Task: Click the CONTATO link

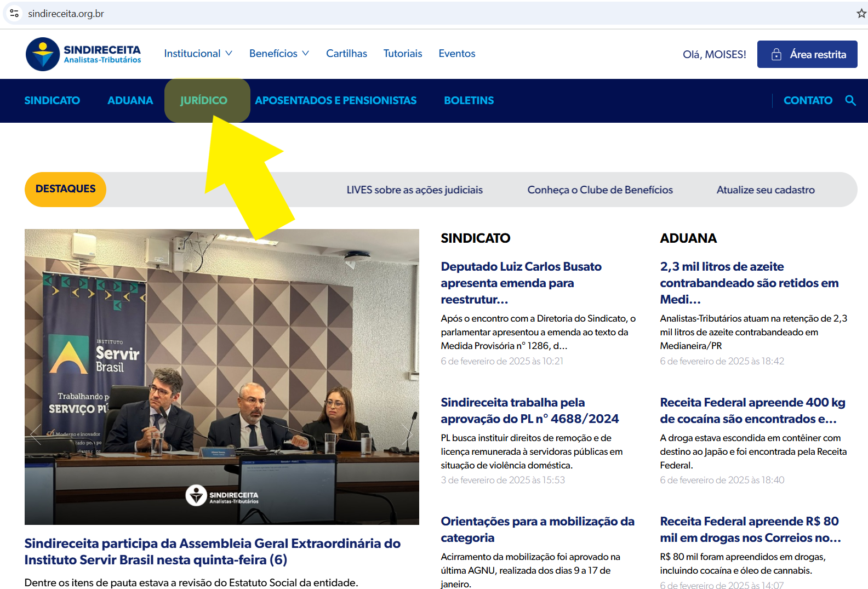Action: click(x=807, y=101)
